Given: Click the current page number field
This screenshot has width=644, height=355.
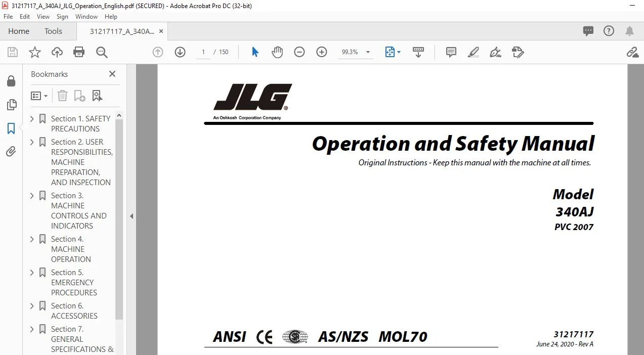Looking at the screenshot, I should pos(203,52).
